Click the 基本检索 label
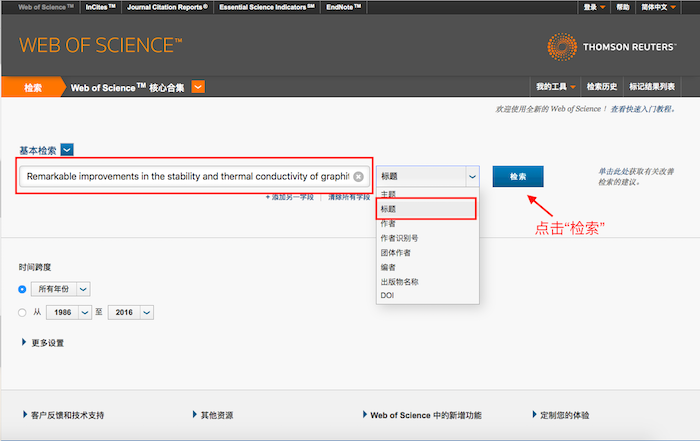This screenshot has height=441, width=700. click(38, 150)
